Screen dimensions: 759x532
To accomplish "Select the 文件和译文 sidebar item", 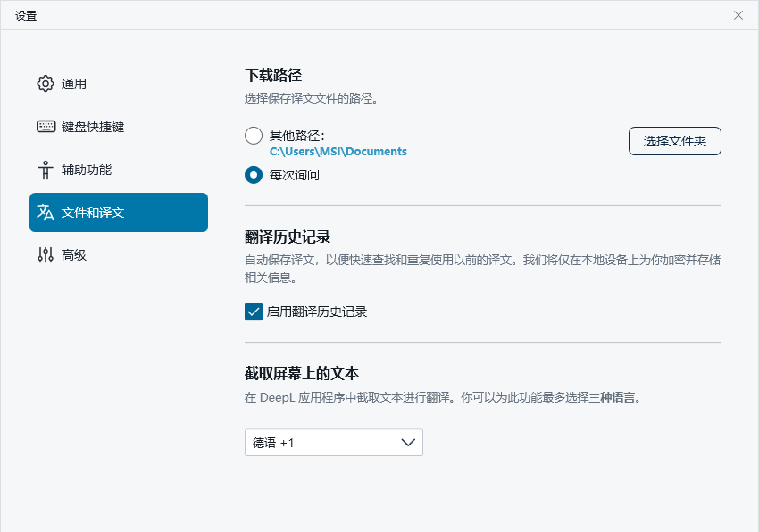I will point(118,212).
